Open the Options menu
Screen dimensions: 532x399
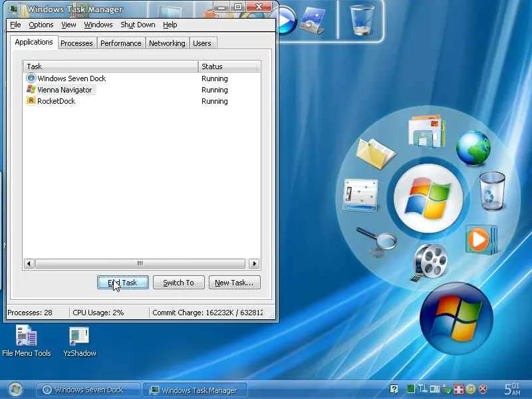[41, 25]
